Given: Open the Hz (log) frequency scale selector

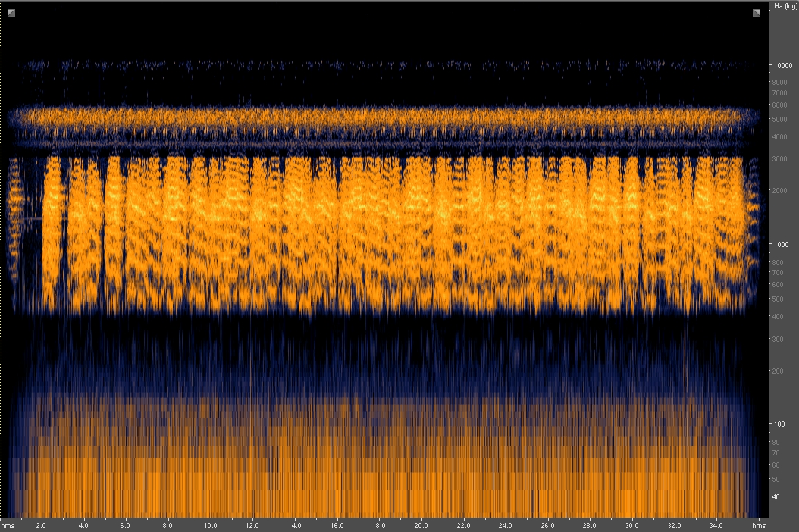Looking at the screenshot, I should pyautogui.click(x=784, y=6).
